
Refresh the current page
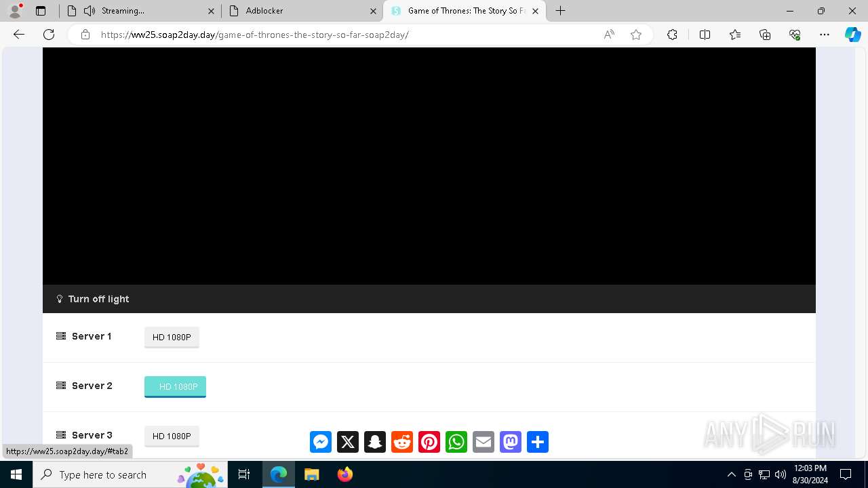click(x=49, y=35)
